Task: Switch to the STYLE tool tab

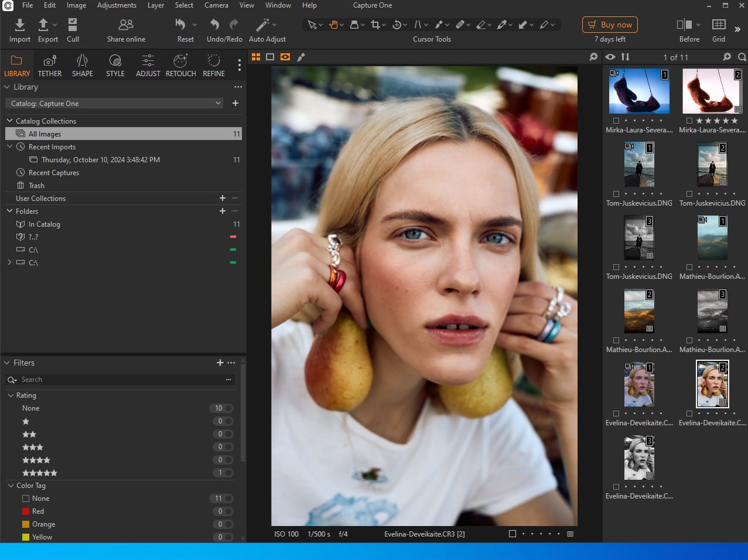Action: tap(115, 65)
